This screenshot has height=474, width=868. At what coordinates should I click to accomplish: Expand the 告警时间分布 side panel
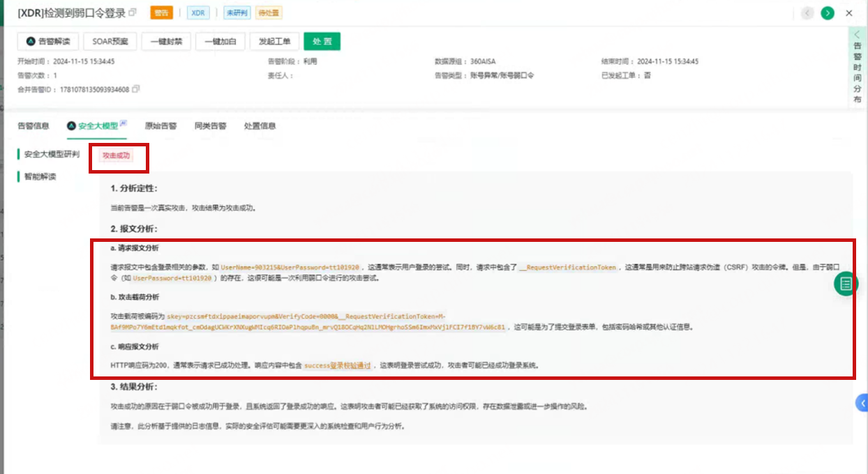[x=858, y=66]
